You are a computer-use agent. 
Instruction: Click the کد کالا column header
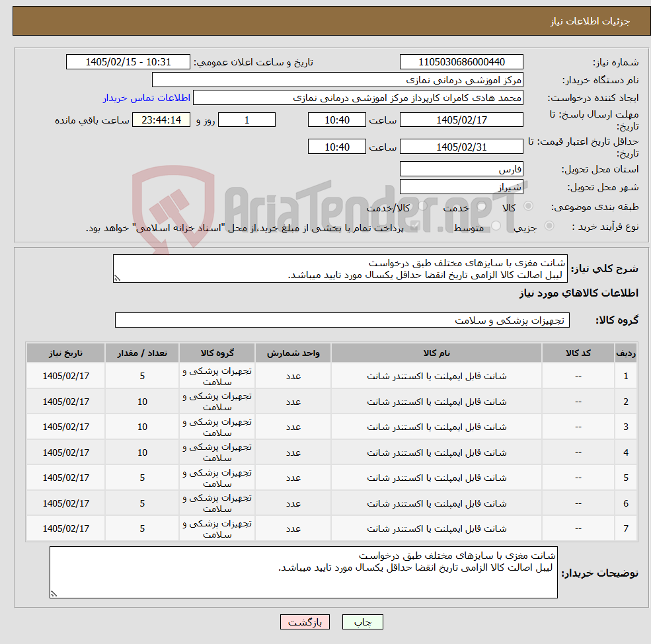pyautogui.click(x=578, y=353)
